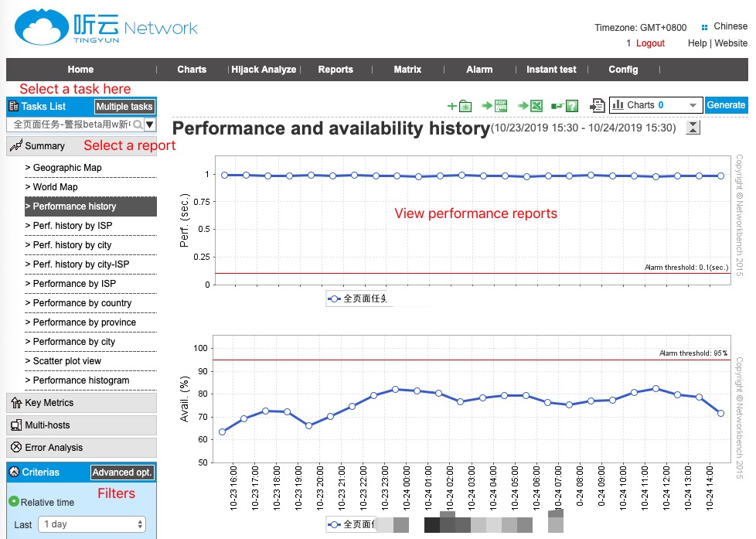Click the Logout link
The image size is (756, 539).
[x=650, y=43]
